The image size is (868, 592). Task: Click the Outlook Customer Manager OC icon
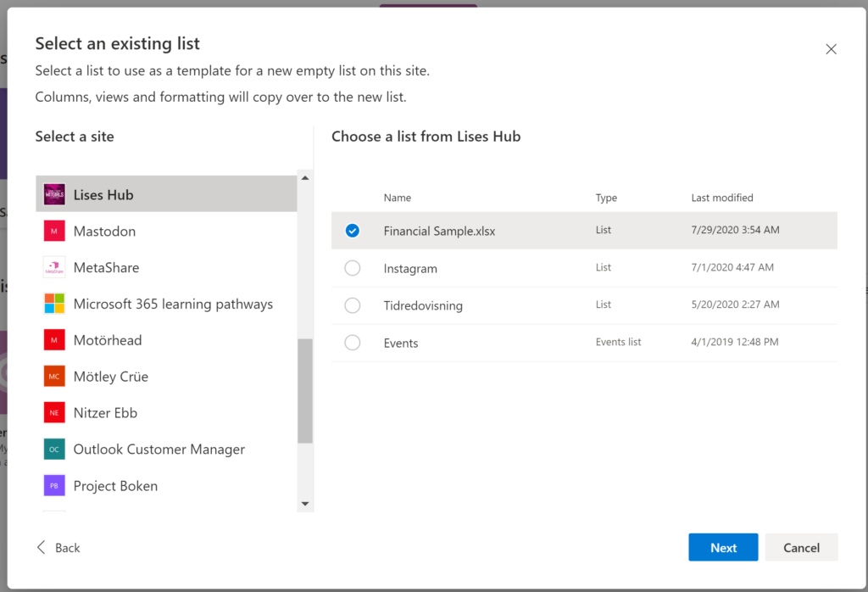(x=54, y=450)
